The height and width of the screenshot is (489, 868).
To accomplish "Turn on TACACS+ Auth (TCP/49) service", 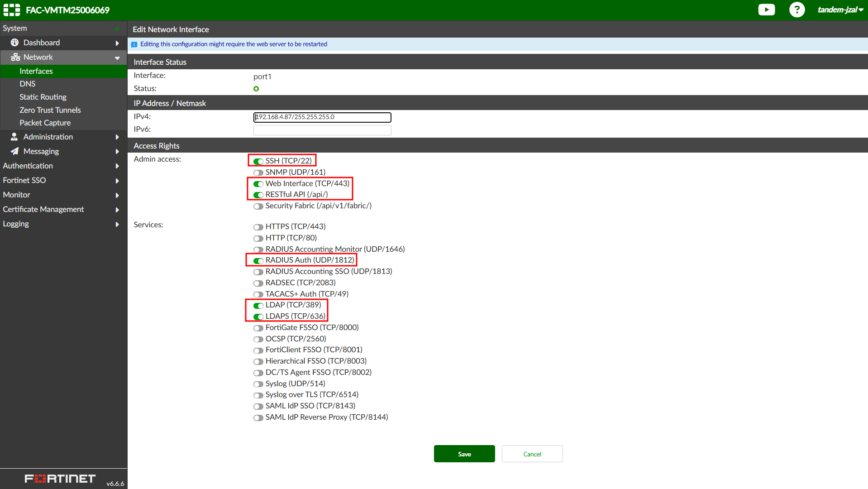I will [x=258, y=294].
